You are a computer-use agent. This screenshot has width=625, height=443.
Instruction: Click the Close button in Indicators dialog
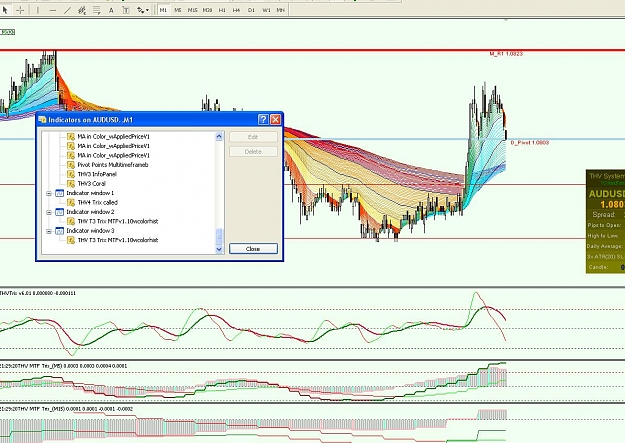tap(253, 248)
